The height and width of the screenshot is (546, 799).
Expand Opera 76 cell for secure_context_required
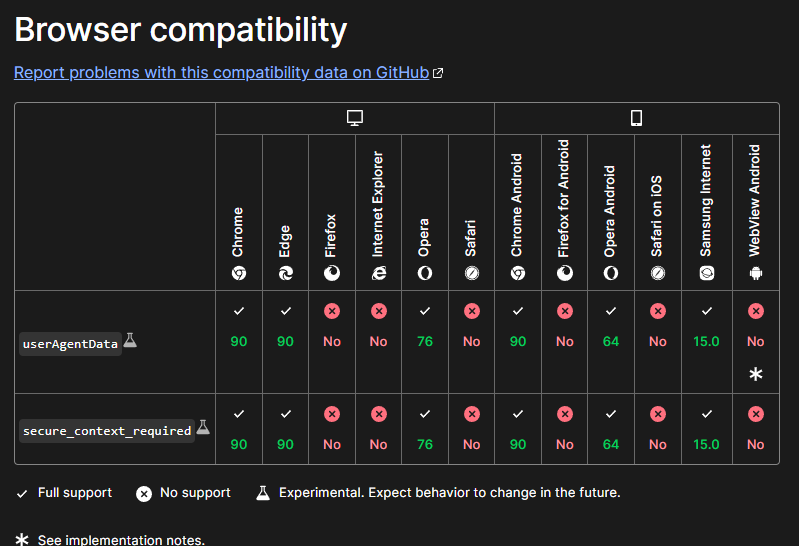(x=425, y=429)
